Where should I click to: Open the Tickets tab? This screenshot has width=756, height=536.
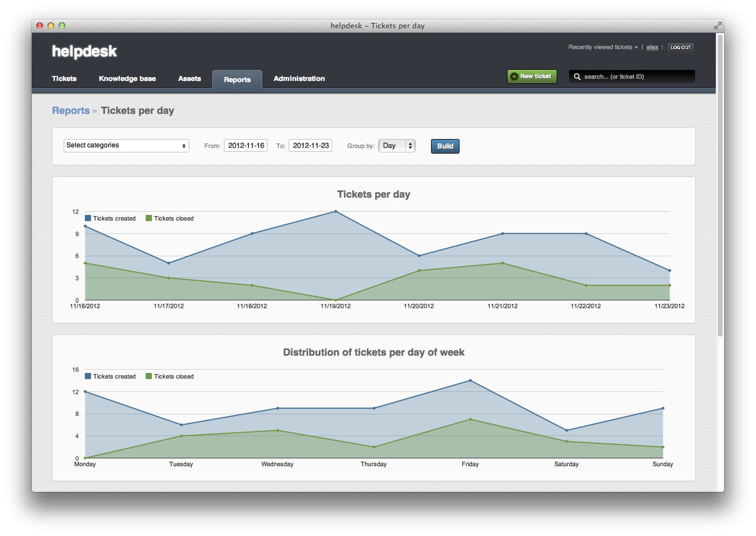[x=64, y=79]
